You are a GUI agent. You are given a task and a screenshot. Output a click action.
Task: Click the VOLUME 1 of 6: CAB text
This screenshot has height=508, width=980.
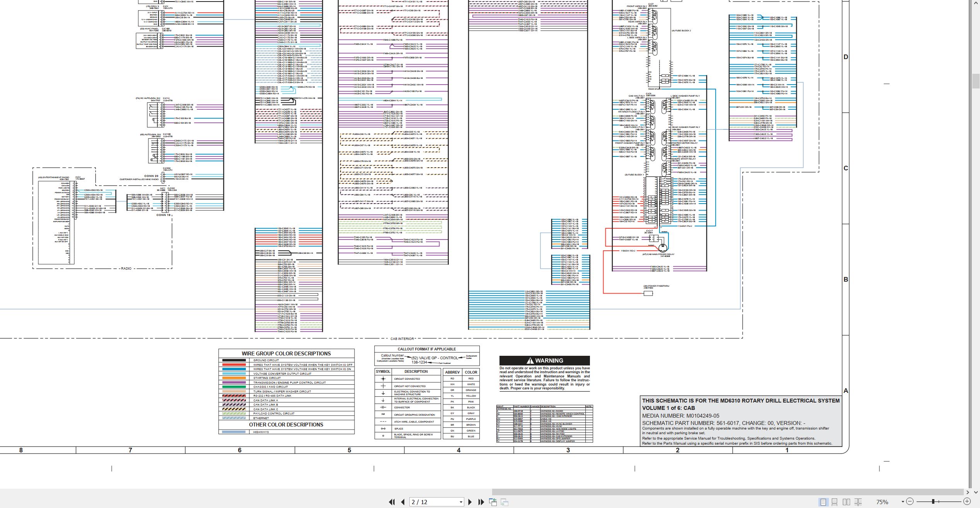(668, 408)
